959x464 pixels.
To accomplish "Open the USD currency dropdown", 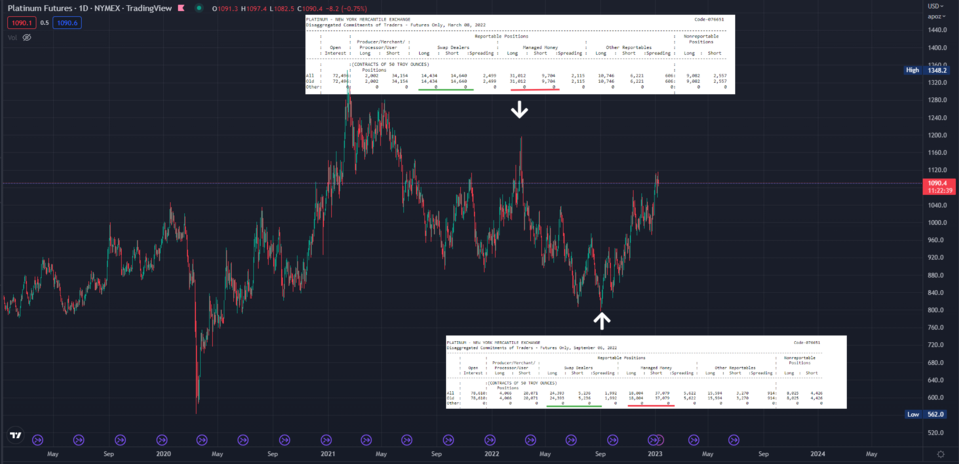I will click(934, 6).
